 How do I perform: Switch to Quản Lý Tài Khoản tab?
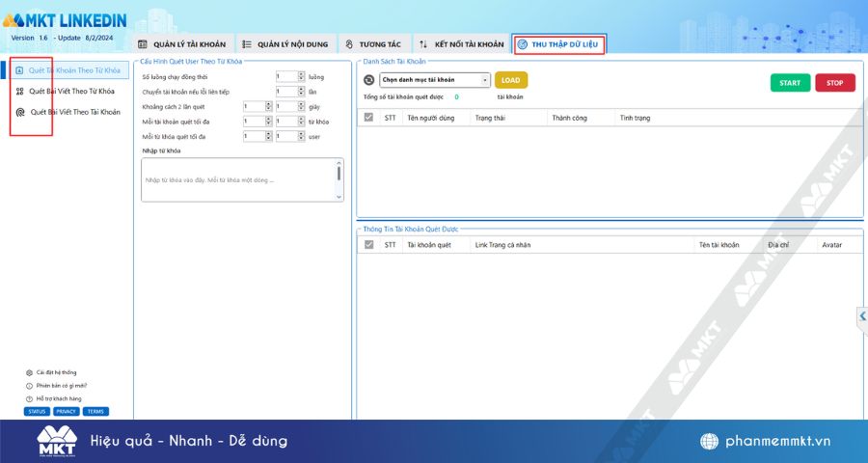(182, 44)
